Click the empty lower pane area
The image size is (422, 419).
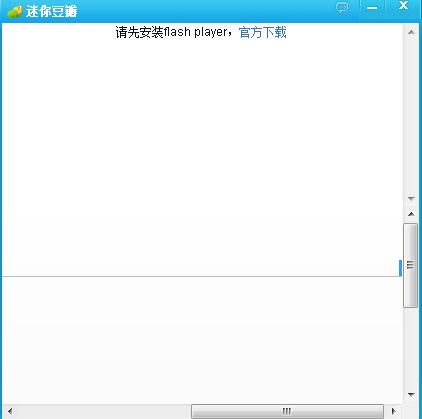[202, 340]
